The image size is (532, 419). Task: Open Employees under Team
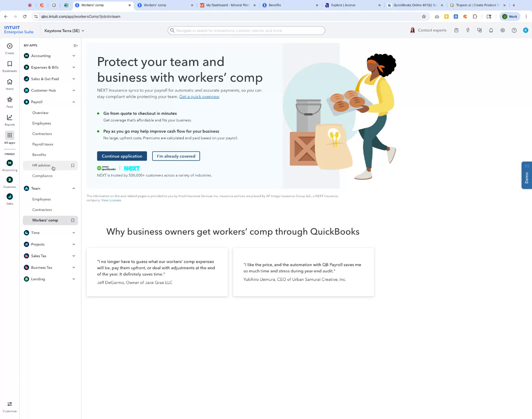(41, 199)
